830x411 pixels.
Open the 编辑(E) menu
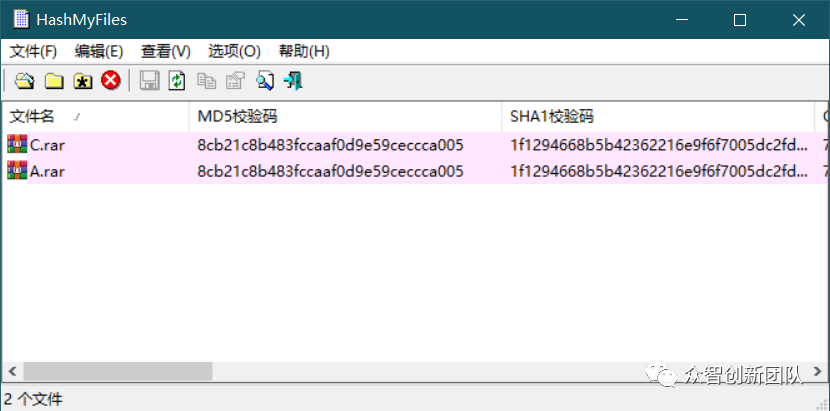[99, 52]
